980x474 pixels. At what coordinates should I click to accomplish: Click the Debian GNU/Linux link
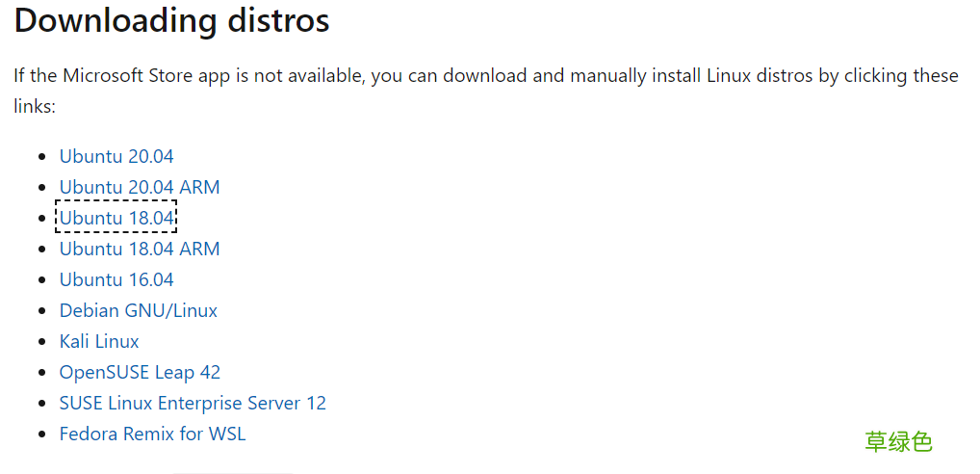point(138,310)
